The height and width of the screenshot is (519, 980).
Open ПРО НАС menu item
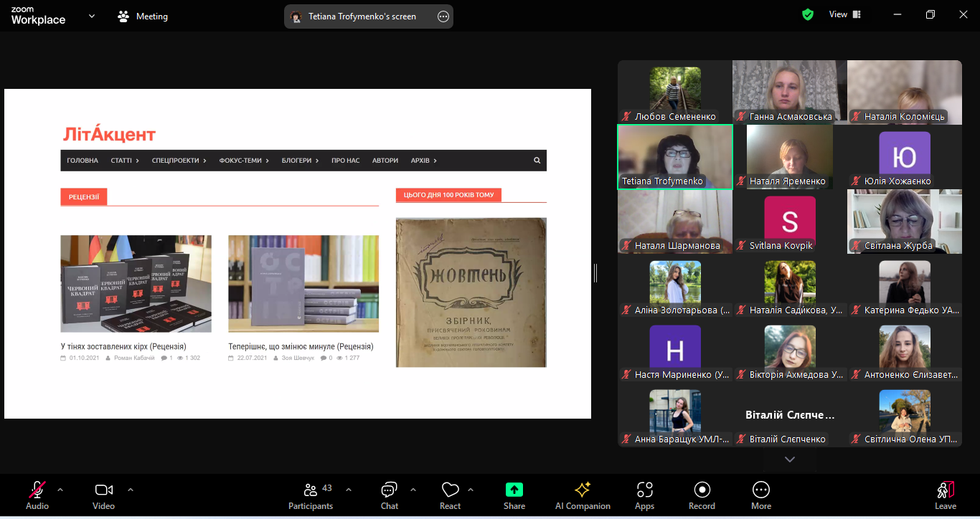pos(346,161)
